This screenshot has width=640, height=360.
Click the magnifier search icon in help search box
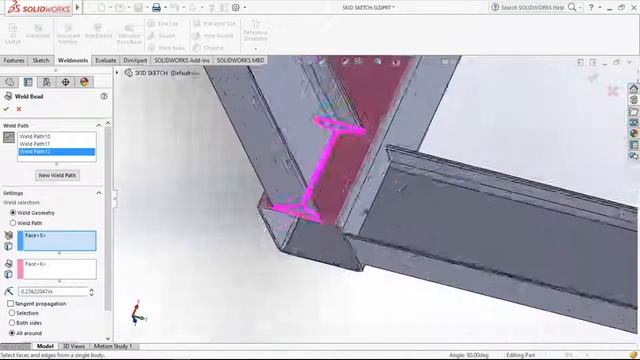572,7
